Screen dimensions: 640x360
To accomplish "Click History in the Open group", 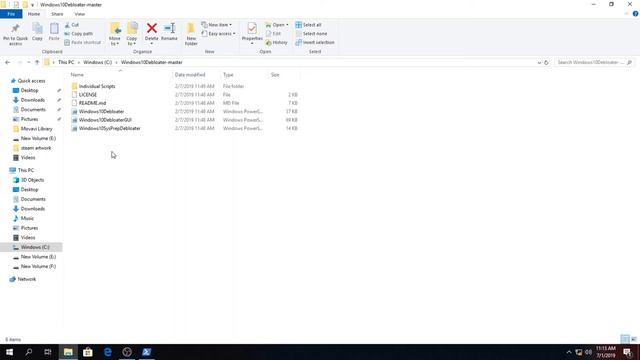I will click(x=276, y=42).
